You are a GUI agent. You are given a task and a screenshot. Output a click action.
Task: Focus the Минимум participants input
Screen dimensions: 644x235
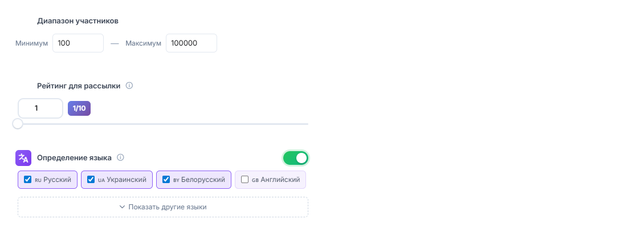pyautogui.click(x=78, y=43)
